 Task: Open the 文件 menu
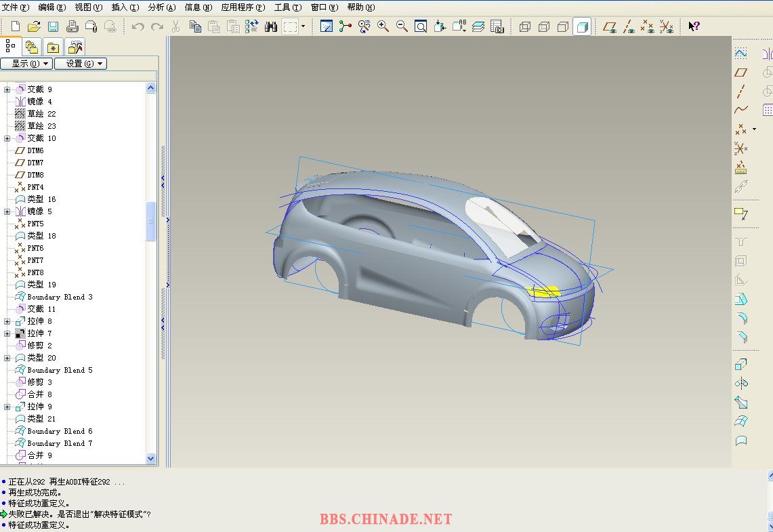click(16, 7)
